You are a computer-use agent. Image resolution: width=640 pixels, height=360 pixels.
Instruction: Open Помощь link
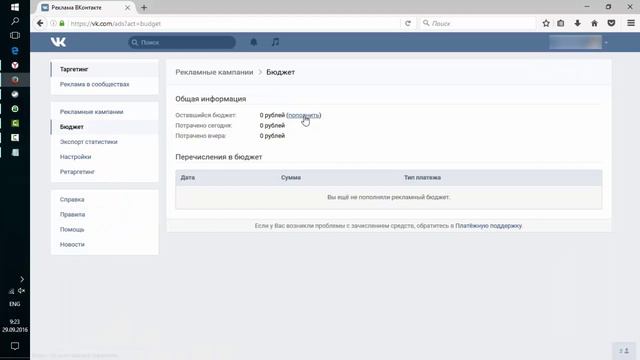click(72, 229)
